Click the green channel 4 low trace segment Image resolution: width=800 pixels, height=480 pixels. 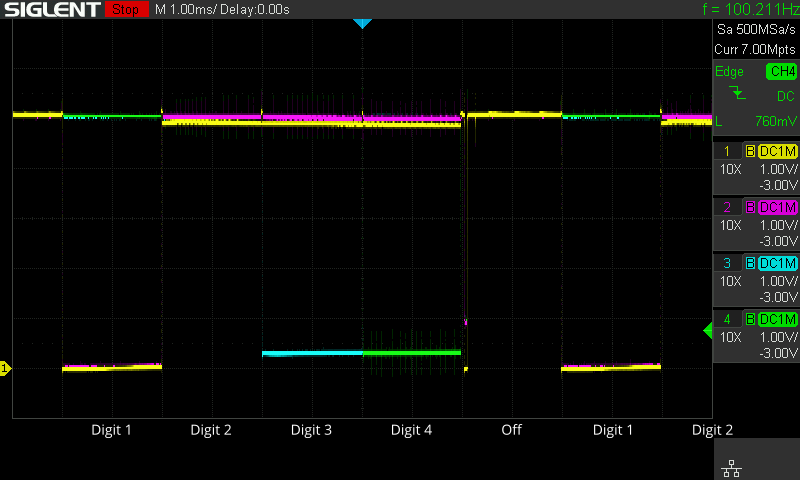click(x=412, y=352)
